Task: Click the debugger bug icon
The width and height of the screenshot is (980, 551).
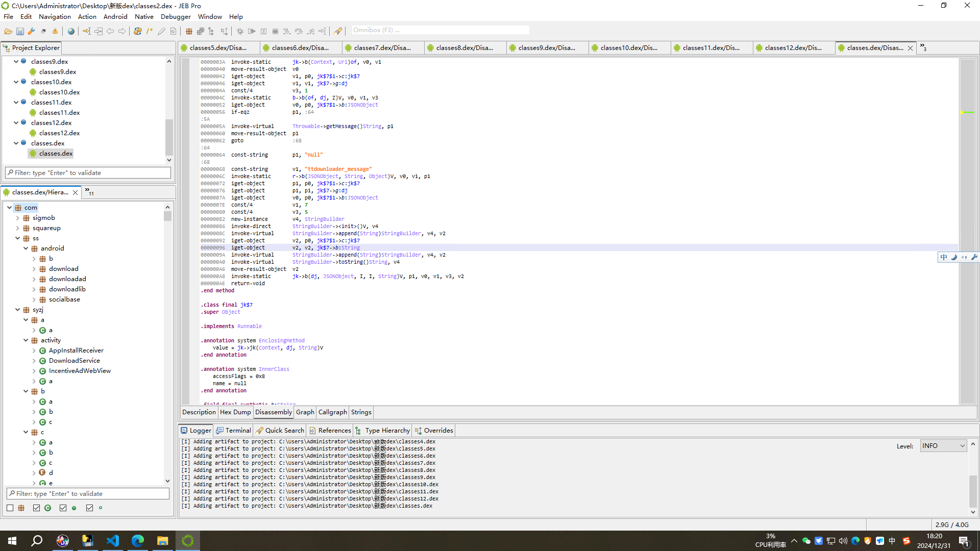Action: coord(240,31)
